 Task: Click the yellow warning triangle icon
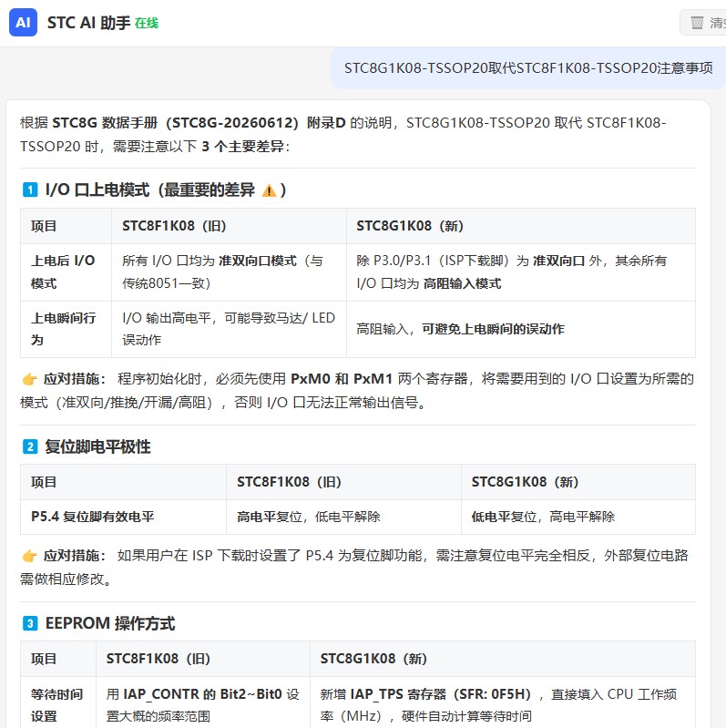[x=270, y=190]
